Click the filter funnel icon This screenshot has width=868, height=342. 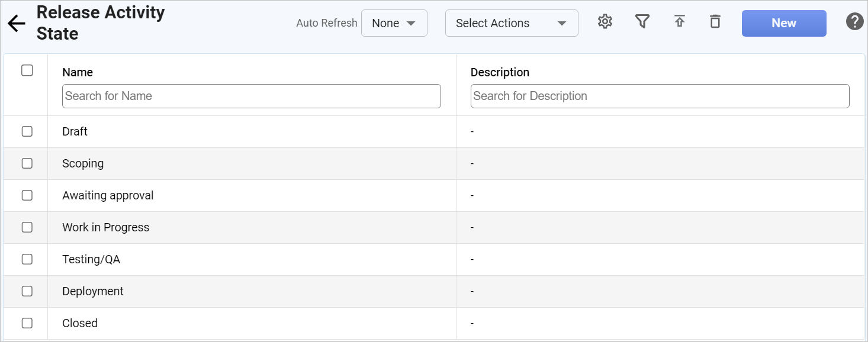(x=642, y=22)
